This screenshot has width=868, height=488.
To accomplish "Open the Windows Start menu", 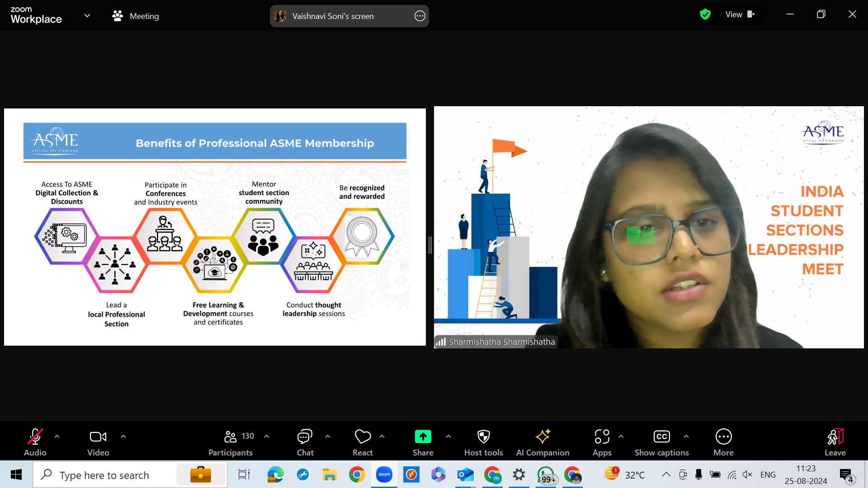I will [16, 475].
